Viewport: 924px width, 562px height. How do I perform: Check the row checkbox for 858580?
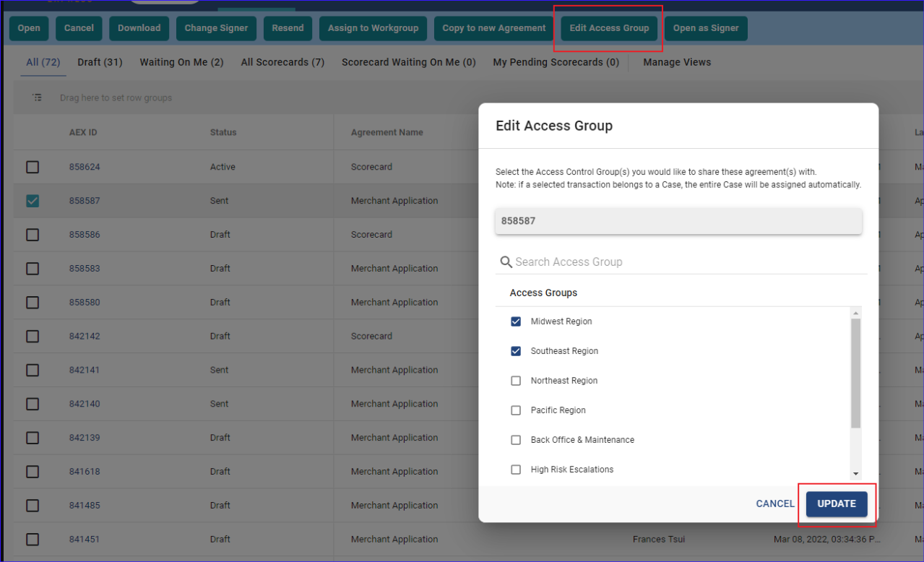[x=33, y=303]
